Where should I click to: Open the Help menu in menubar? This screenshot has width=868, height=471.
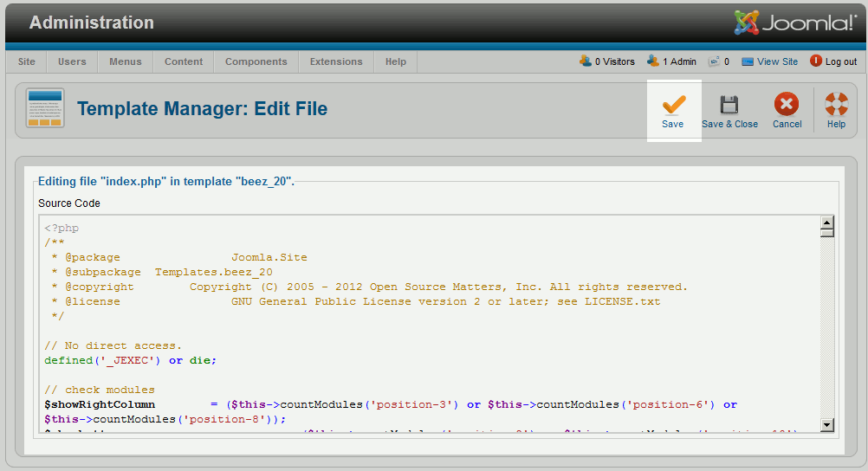(x=396, y=61)
